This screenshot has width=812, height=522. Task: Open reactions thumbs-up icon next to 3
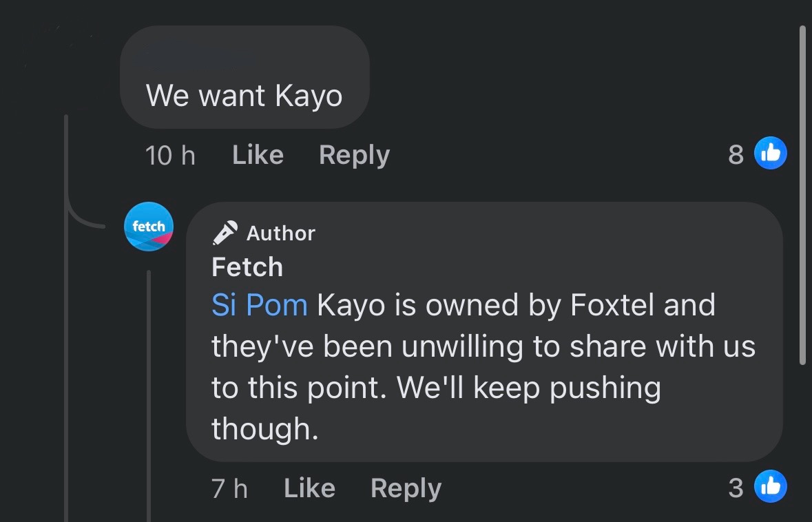point(770,487)
